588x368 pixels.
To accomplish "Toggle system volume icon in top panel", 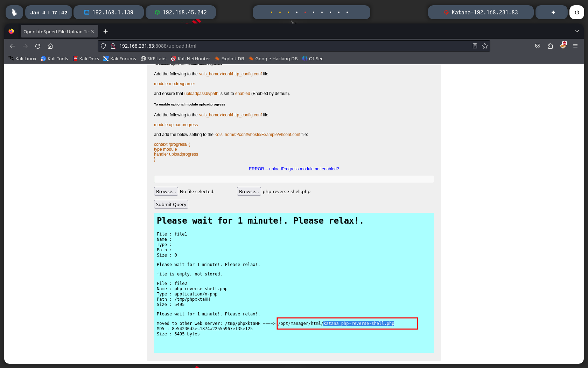I will click(x=553, y=12).
